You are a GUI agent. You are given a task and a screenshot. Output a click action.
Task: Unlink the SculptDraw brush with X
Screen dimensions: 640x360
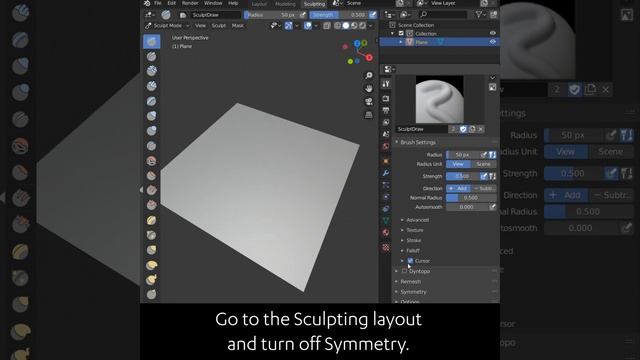click(x=480, y=129)
